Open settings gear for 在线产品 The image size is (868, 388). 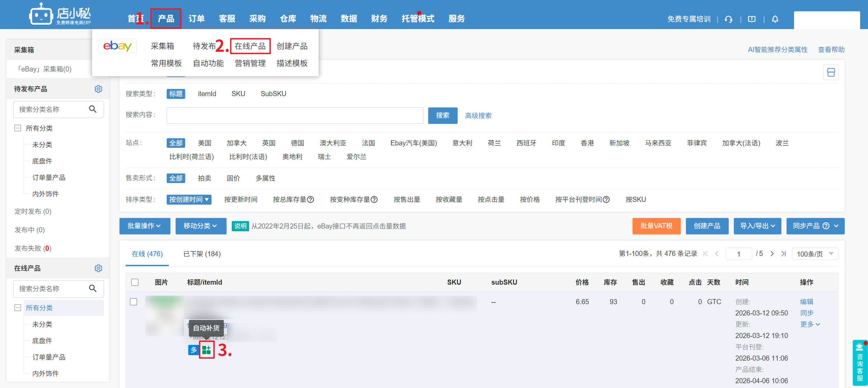click(x=98, y=268)
